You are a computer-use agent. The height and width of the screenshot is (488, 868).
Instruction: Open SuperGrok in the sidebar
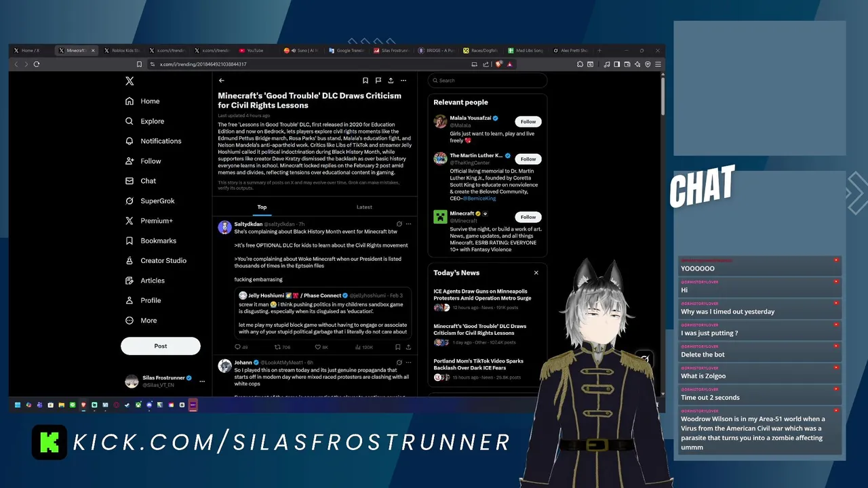coord(150,201)
